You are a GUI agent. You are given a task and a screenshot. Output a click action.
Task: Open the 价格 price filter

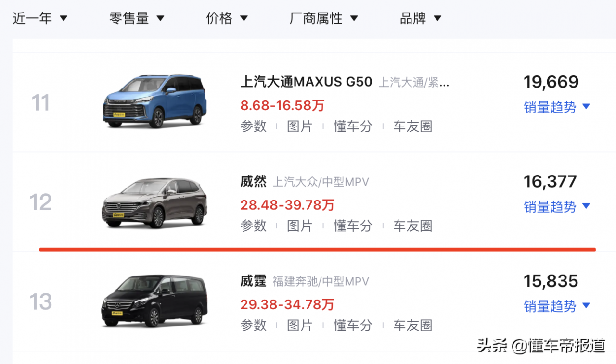227,18
